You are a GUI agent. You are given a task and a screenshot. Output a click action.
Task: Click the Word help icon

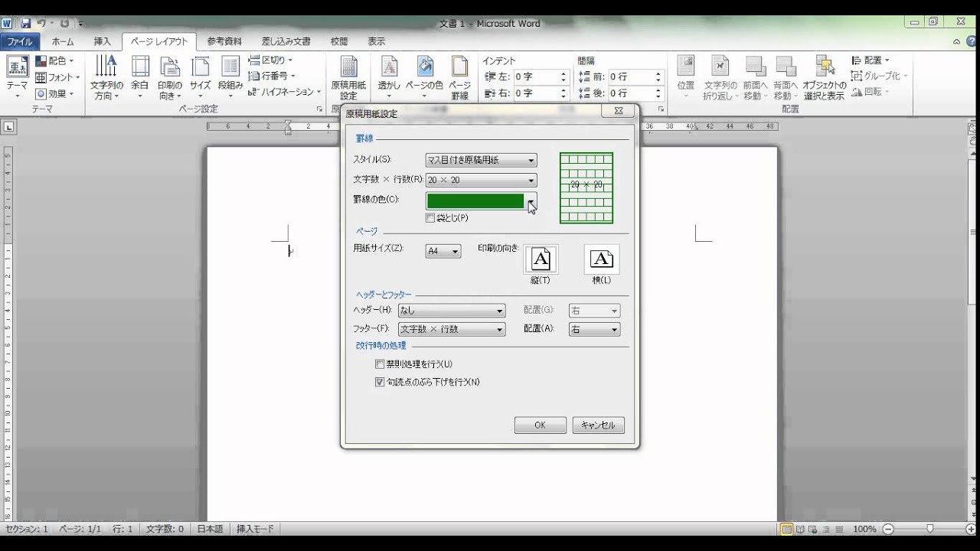click(x=972, y=42)
